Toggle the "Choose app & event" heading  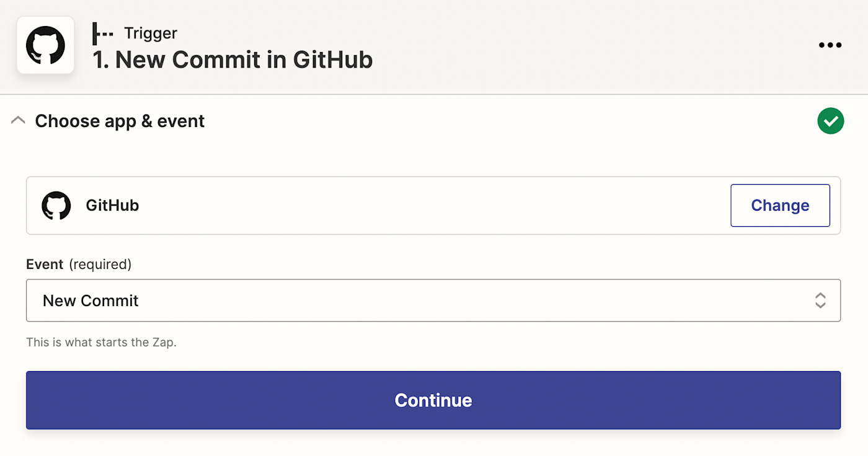click(120, 121)
